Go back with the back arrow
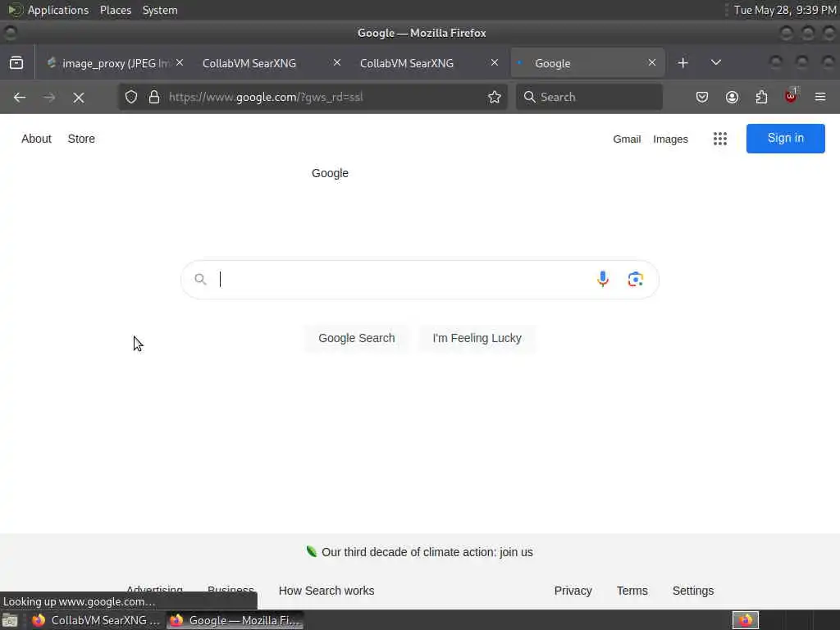This screenshot has width=840, height=630. pyautogui.click(x=20, y=97)
